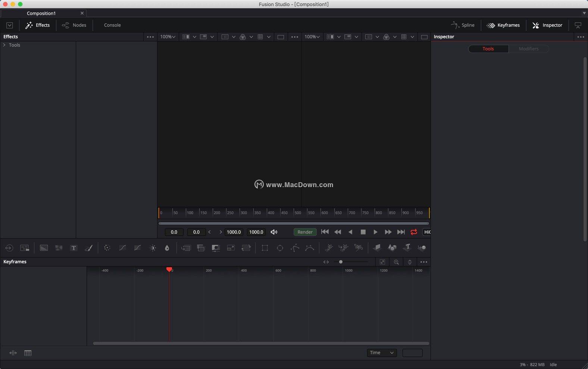588x369 pixels.
Task: Add a Blur (droplet) tool
Action: point(167,248)
